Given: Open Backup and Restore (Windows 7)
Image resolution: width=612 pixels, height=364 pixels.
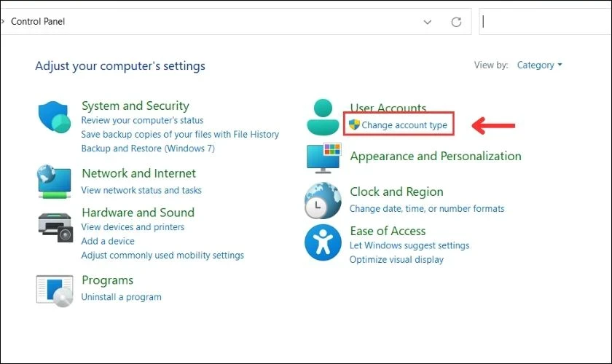Looking at the screenshot, I should click(x=148, y=149).
